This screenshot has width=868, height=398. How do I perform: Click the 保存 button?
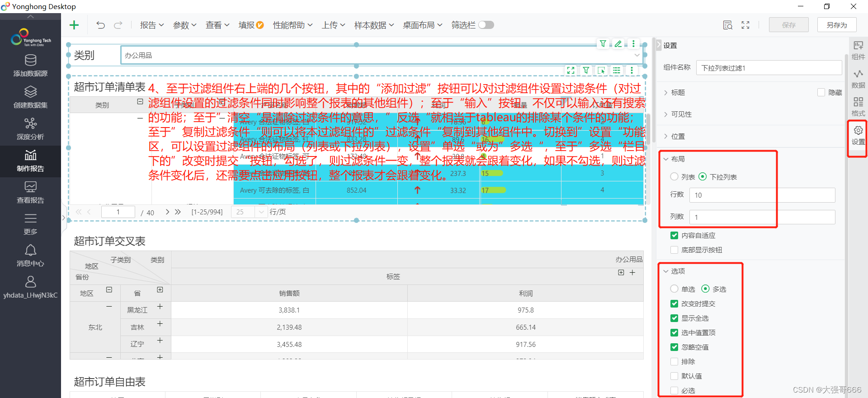click(788, 25)
